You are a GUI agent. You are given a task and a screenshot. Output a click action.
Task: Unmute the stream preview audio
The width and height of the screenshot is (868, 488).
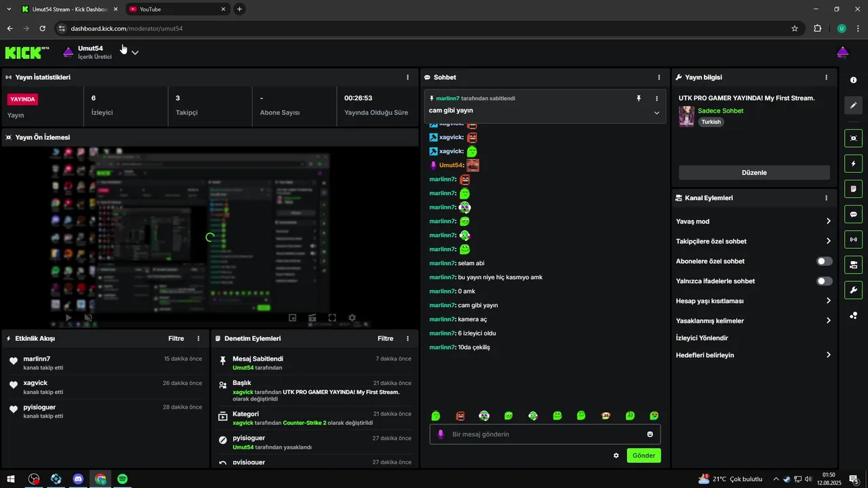click(88, 317)
